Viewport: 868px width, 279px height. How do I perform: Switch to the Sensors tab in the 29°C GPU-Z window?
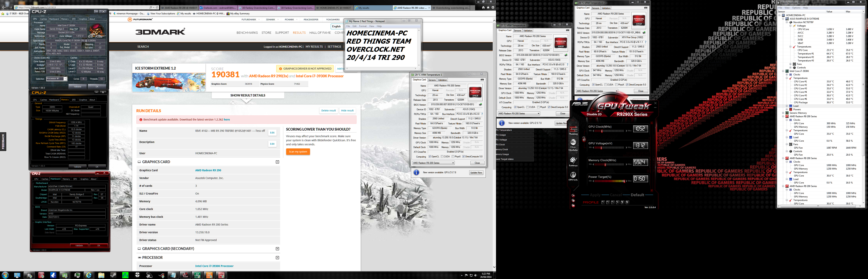[432, 80]
